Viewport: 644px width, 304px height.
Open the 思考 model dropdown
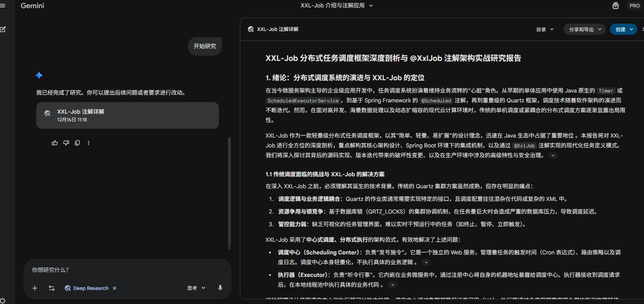tap(196, 288)
